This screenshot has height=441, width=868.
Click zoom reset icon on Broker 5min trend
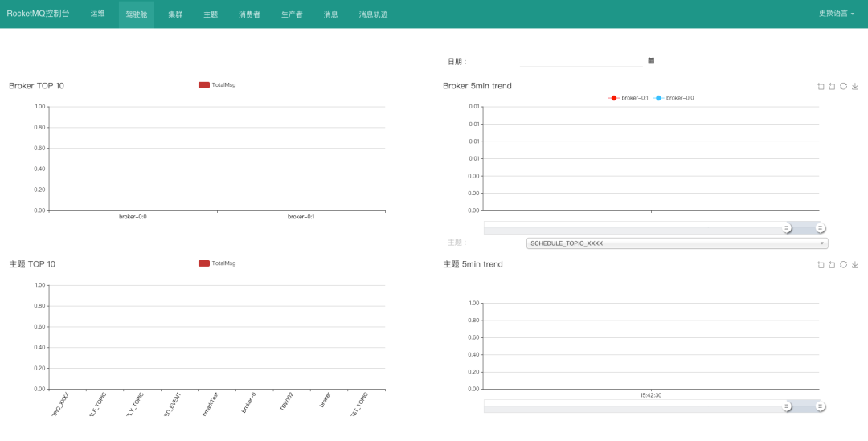click(x=832, y=86)
